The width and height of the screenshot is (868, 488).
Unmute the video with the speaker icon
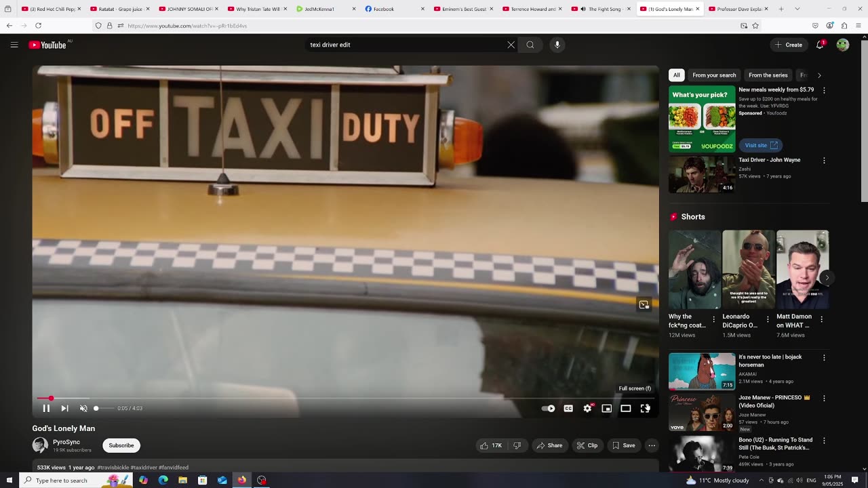(83, 408)
